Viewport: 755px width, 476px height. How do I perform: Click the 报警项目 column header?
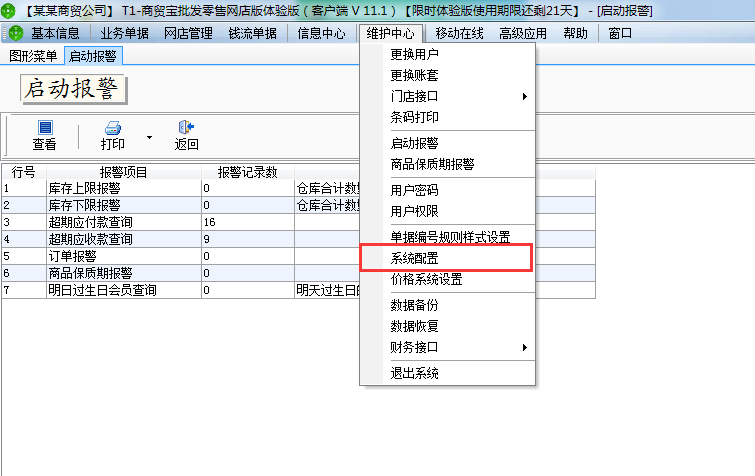tap(123, 172)
